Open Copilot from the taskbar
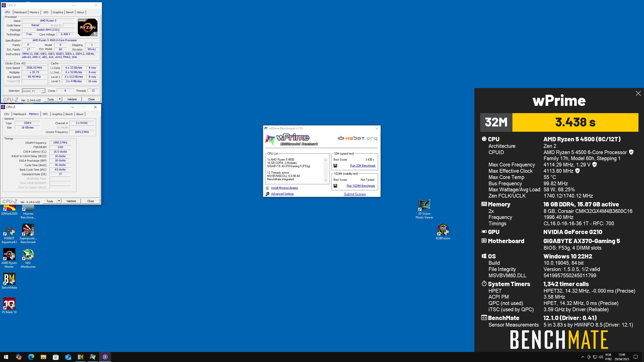This screenshot has width=644, height=362. click(19, 357)
